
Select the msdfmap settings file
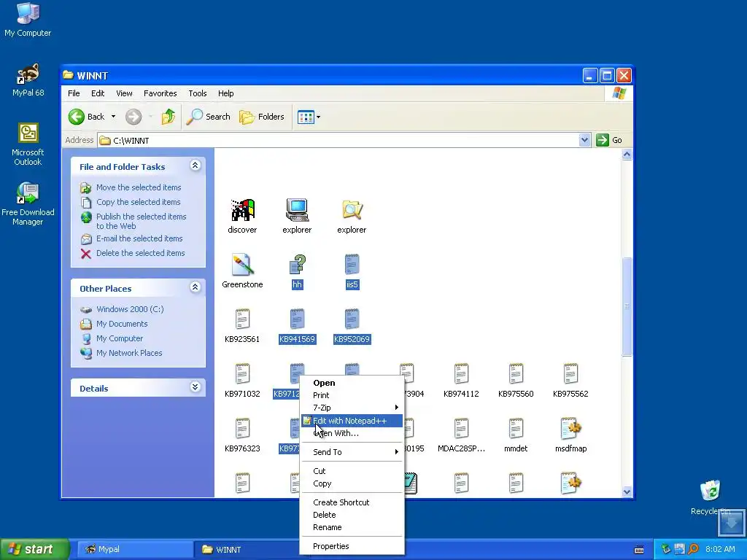point(570,429)
